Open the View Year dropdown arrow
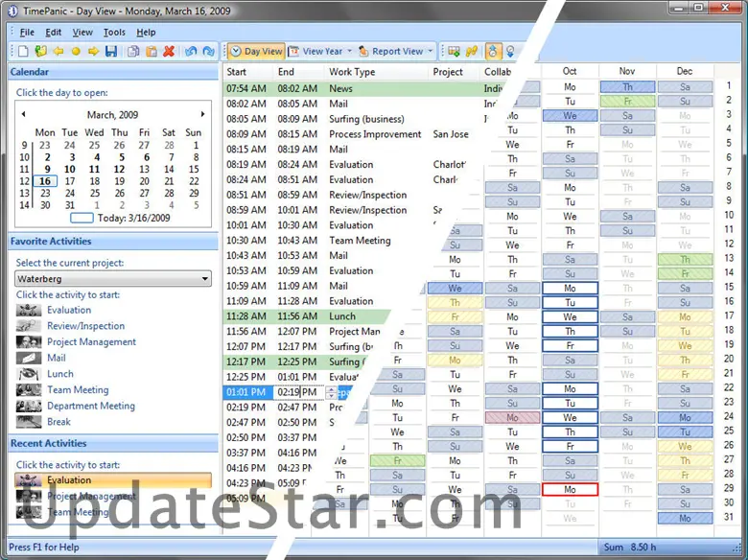 pos(349,51)
